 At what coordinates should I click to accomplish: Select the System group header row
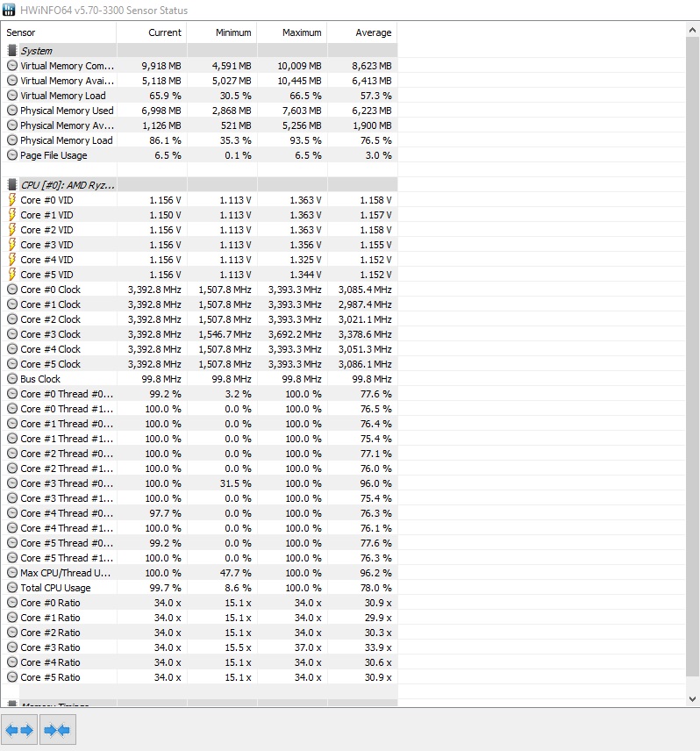(x=199, y=50)
